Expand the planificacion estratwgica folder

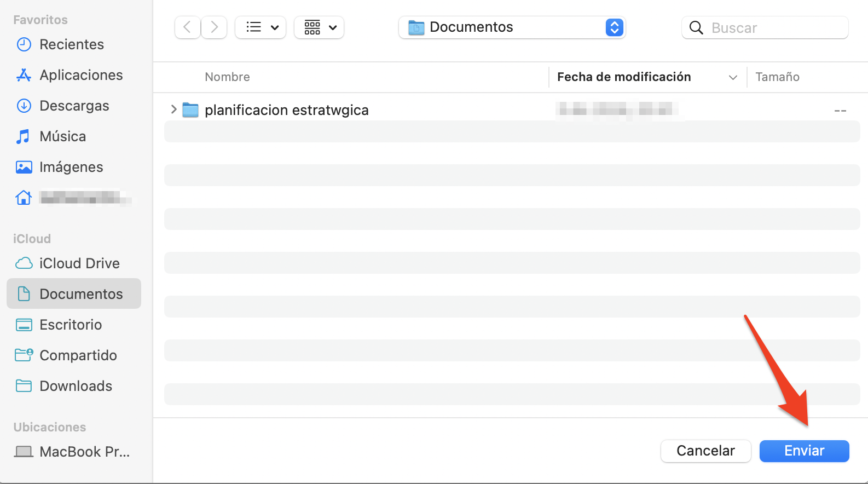pos(173,110)
